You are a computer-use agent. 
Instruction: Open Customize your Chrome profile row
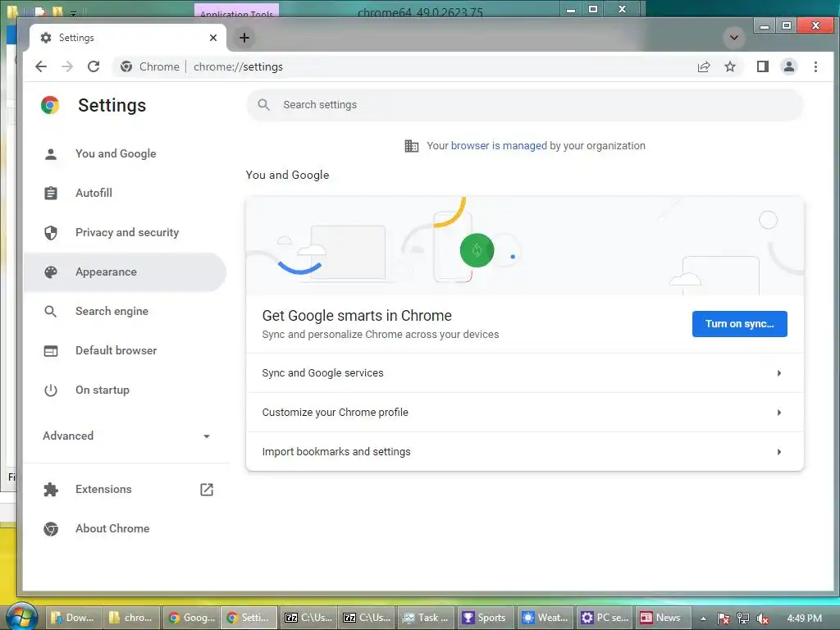525,413
